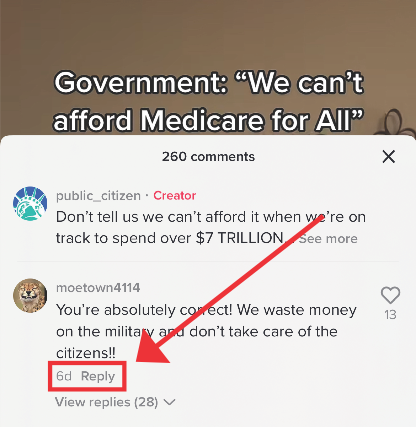416x428 pixels.
Task: Tap the video background above the caption
Action: pyautogui.click(x=208, y=33)
